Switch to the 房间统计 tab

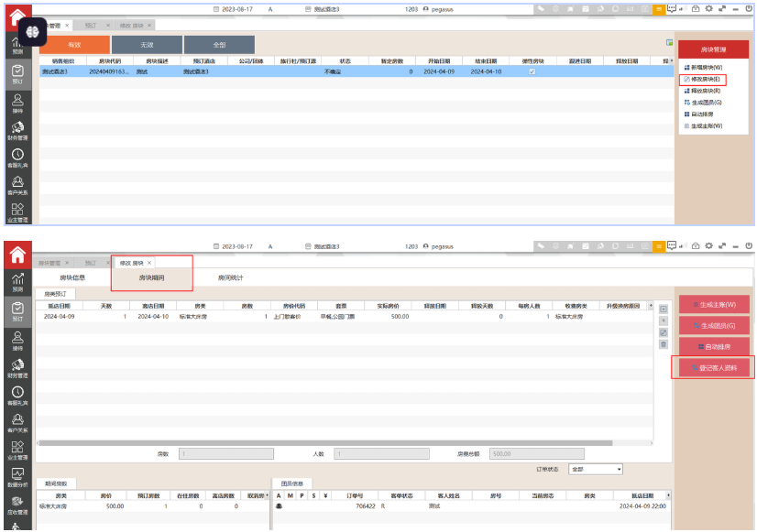coord(230,277)
